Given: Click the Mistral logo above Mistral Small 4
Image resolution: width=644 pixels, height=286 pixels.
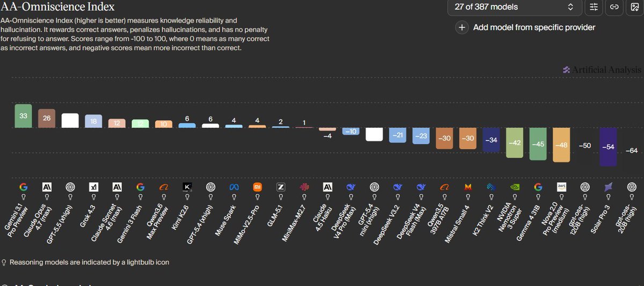Looking at the screenshot, I should coord(468,187).
